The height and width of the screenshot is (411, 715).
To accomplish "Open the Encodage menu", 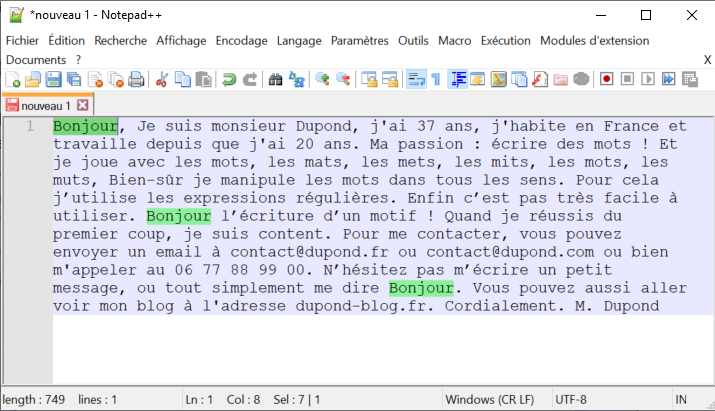I will 241,41.
